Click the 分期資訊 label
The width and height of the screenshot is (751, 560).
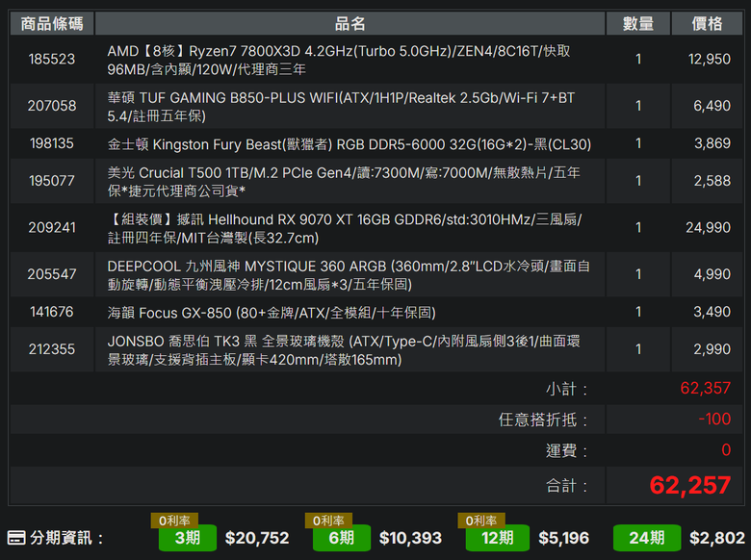[66, 538]
